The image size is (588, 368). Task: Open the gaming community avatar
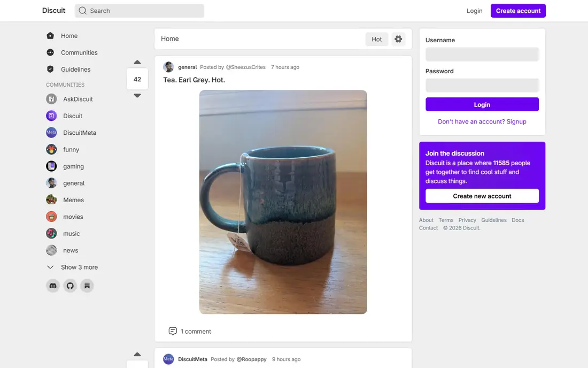pos(51,166)
